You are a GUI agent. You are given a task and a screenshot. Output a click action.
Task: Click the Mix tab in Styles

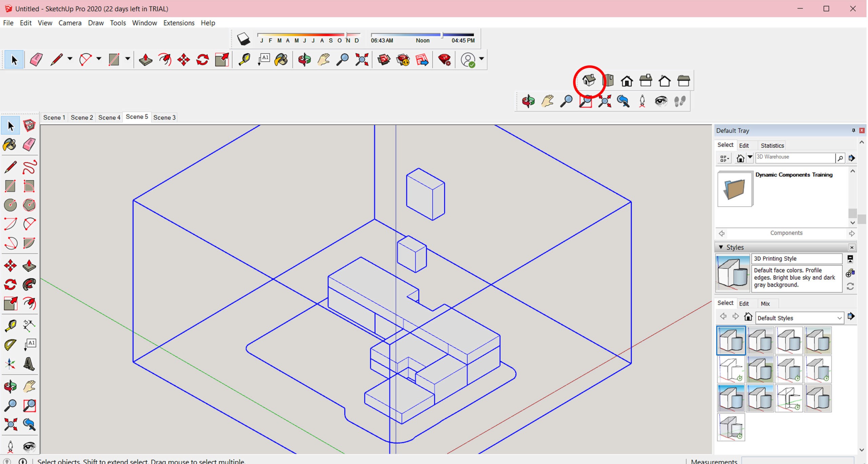tap(765, 304)
